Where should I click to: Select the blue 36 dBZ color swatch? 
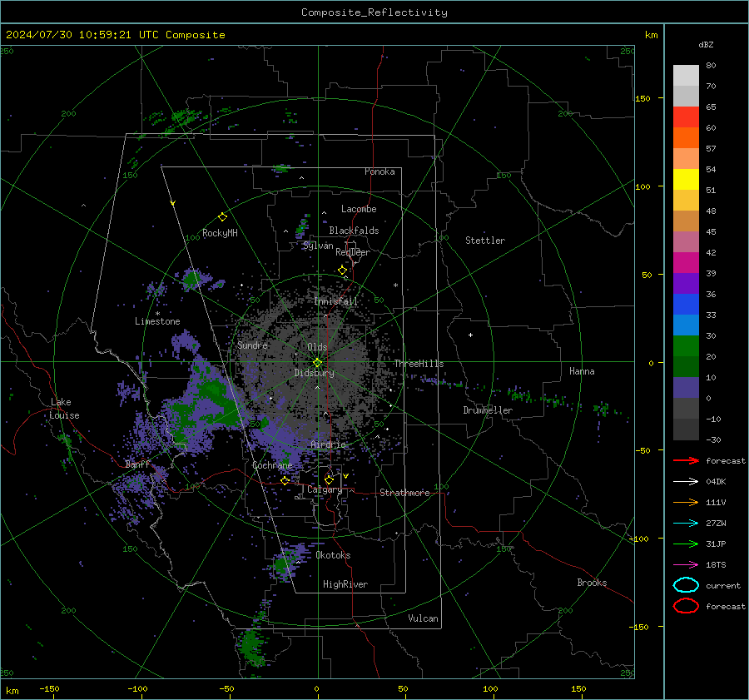point(686,304)
